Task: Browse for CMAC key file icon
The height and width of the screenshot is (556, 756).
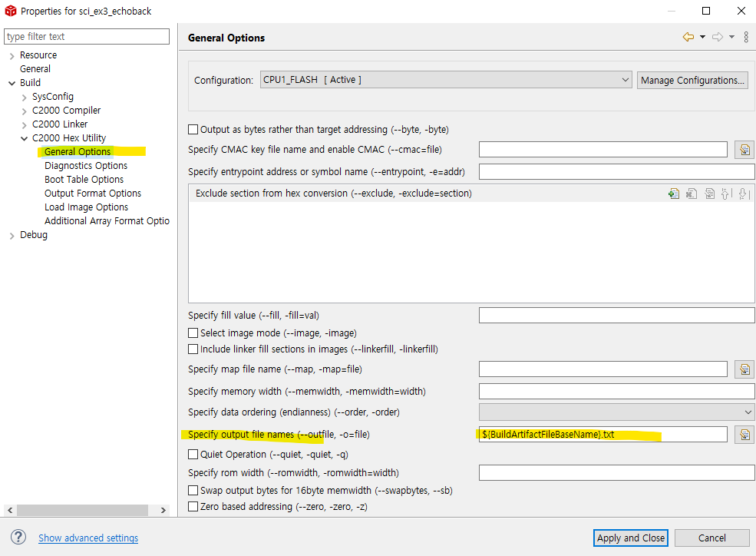Action: click(x=744, y=150)
